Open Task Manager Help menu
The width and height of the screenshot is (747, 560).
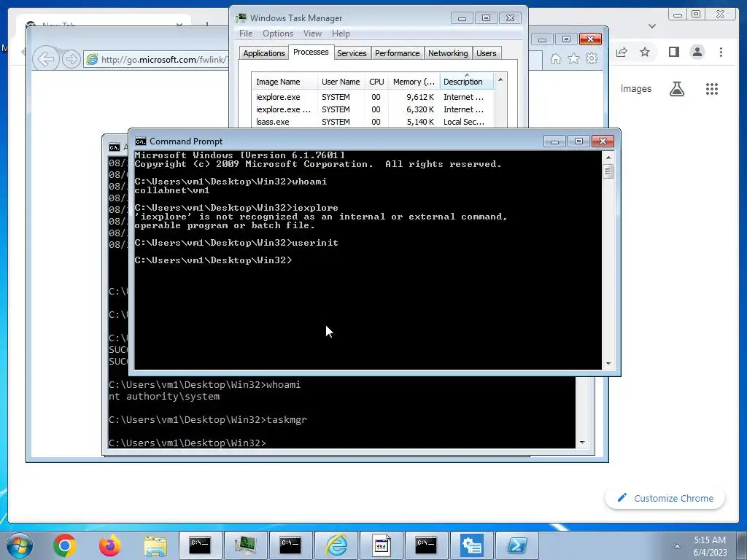341,34
